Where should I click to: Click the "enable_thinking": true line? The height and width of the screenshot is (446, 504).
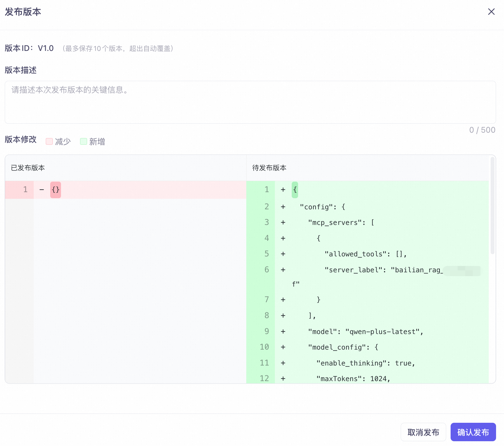coord(368,363)
